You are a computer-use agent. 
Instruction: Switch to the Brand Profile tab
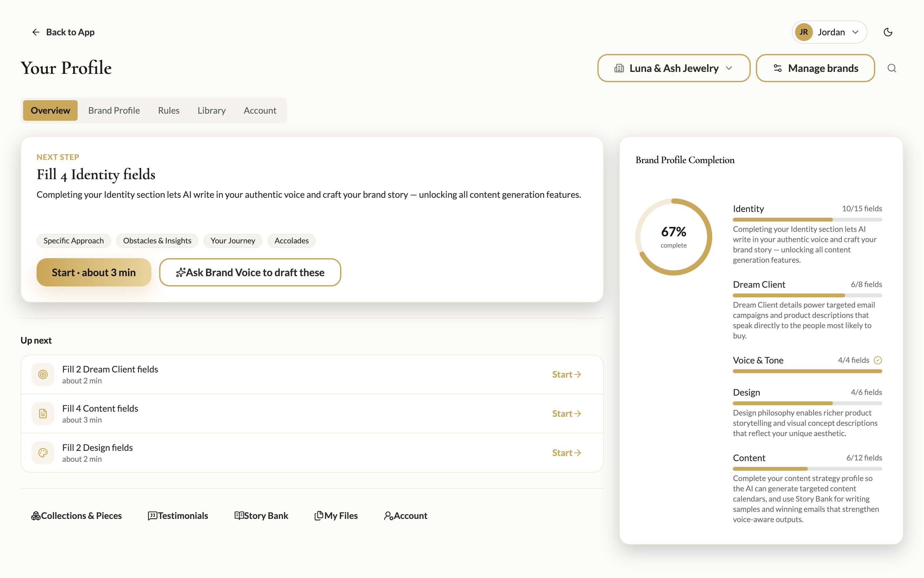[114, 110]
